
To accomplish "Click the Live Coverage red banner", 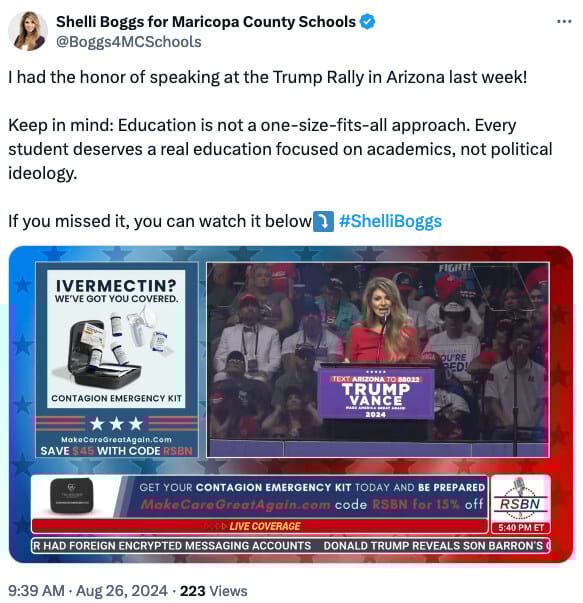I will click(260, 526).
